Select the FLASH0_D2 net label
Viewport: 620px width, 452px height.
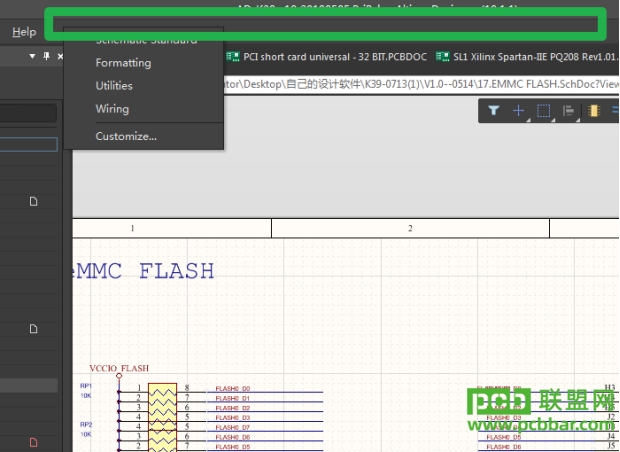(232, 408)
